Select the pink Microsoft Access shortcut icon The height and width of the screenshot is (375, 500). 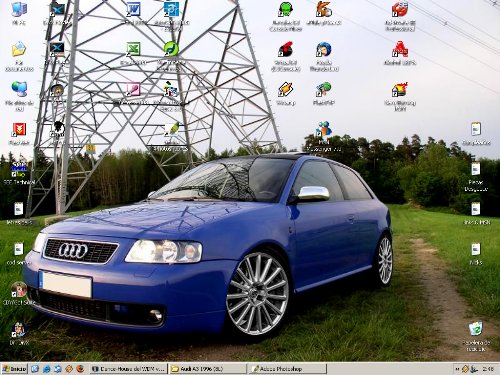[x=134, y=89]
